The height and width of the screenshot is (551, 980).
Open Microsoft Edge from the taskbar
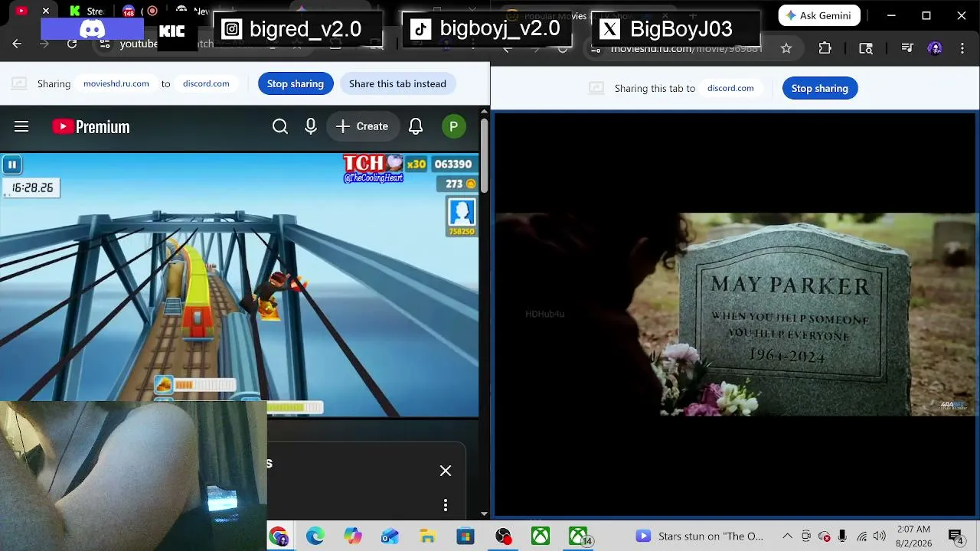point(315,536)
